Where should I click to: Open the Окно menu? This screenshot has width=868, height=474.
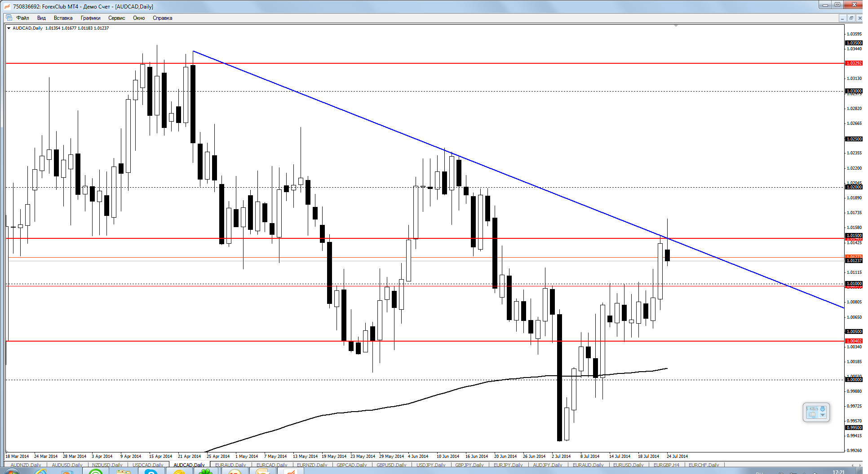coord(139,18)
